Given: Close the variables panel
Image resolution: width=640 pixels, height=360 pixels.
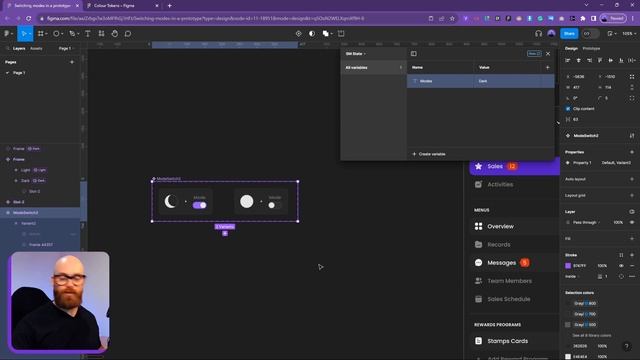Looking at the screenshot, I should pos(548,53).
